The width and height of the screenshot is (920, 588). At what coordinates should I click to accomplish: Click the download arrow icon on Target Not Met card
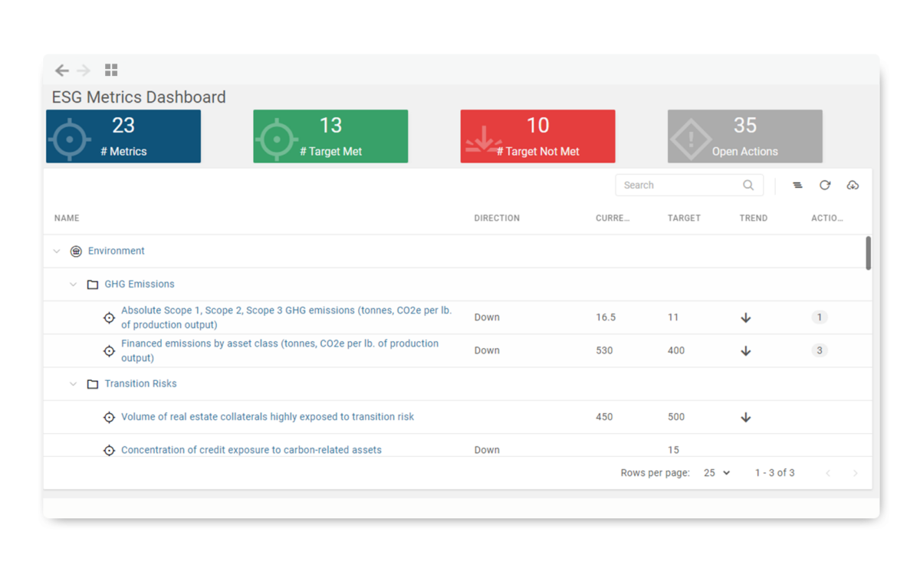[484, 136]
